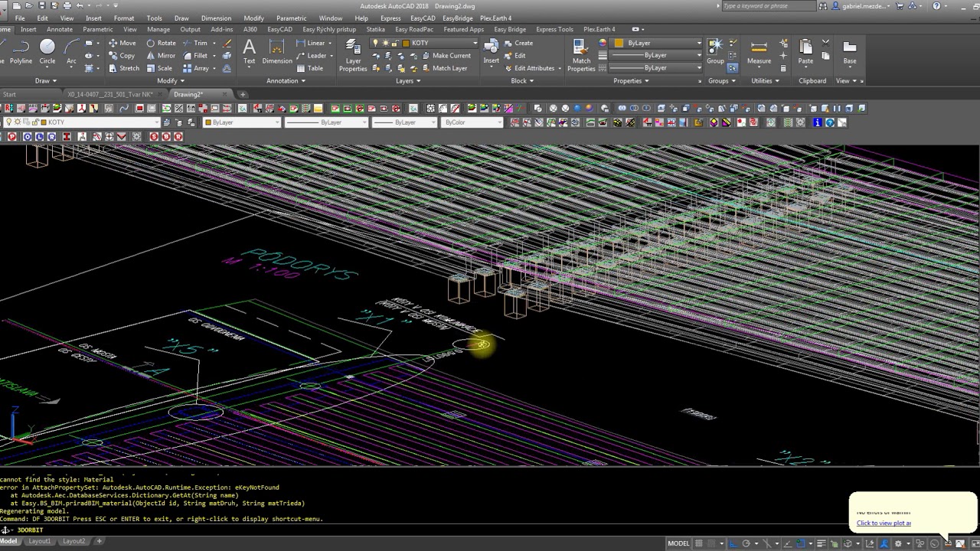
Task: Select the Measure utility
Action: [759, 52]
